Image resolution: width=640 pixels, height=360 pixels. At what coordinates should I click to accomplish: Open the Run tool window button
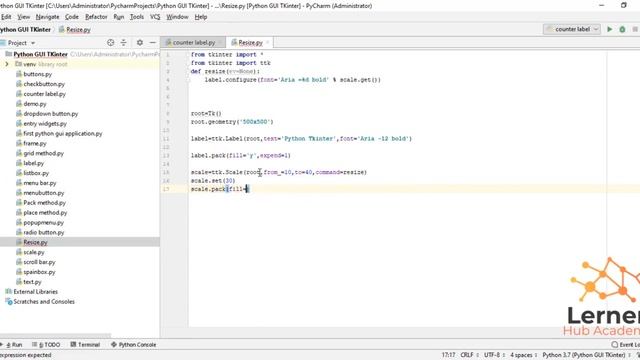click(12, 344)
